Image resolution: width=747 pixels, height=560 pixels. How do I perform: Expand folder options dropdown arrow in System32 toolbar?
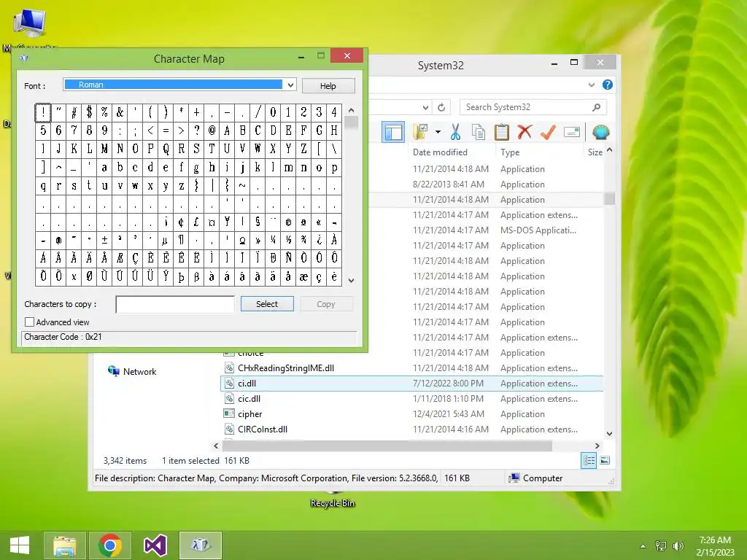[x=438, y=132]
